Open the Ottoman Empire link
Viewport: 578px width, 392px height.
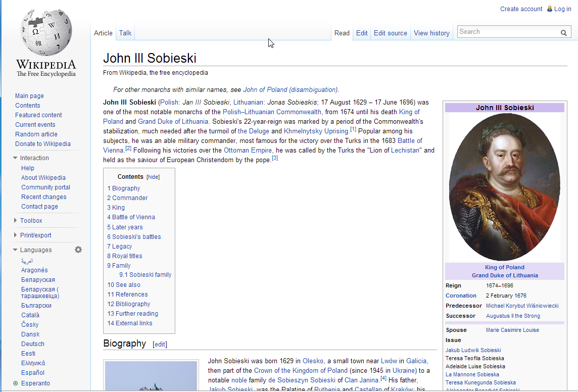pos(248,150)
